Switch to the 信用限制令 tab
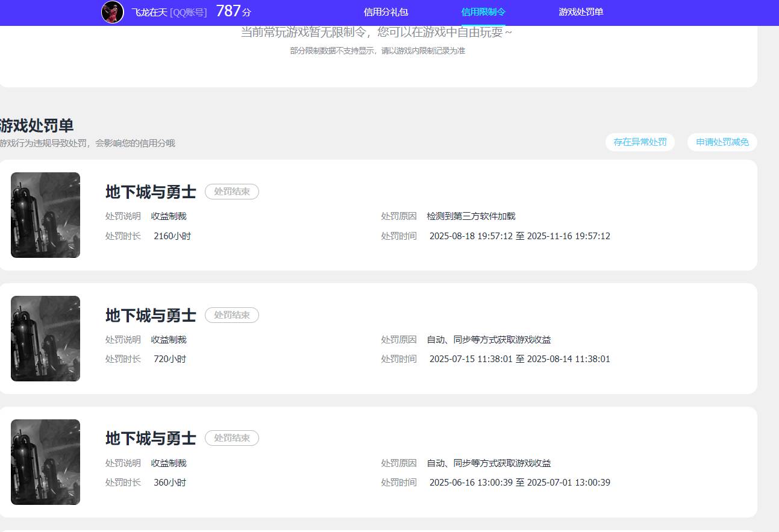The width and height of the screenshot is (779, 532). pos(483,12)
